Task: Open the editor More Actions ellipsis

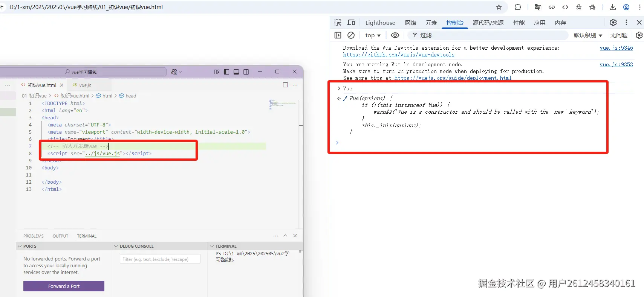Action: 295,85
